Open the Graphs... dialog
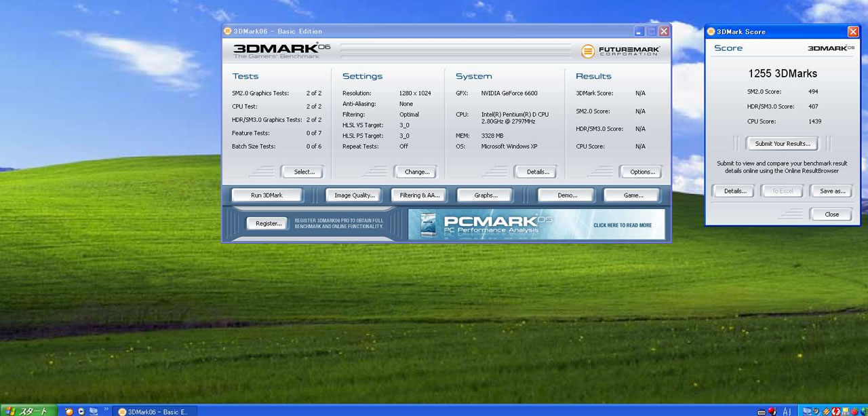This screenshot has height=416, width=868. [x=486, y=195]
